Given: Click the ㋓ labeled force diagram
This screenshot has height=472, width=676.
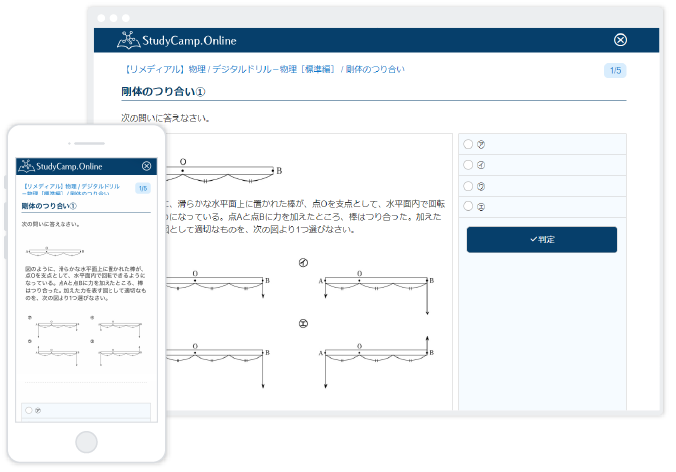Looking at the screenshot, I should [x=375, y=362].
